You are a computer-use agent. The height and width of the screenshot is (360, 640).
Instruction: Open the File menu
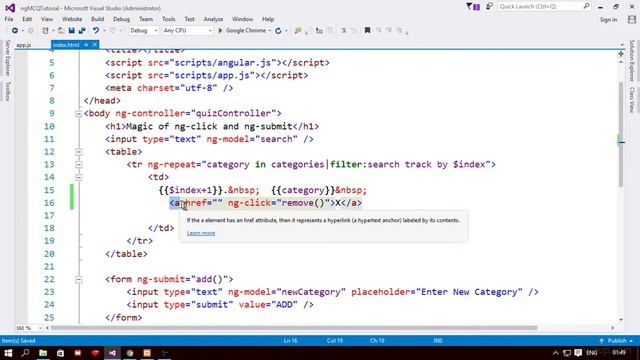pyautogui.click(x=9, y=19)
